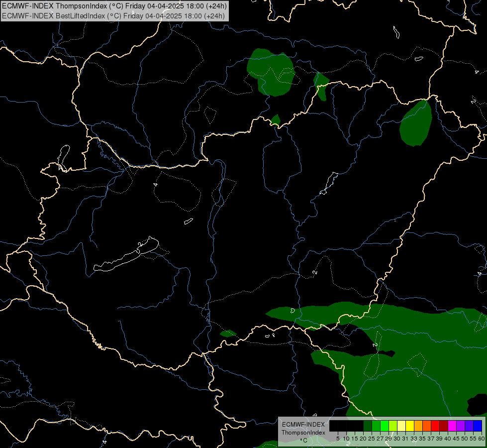Click the legend unit '°C'

pos(304,440)
